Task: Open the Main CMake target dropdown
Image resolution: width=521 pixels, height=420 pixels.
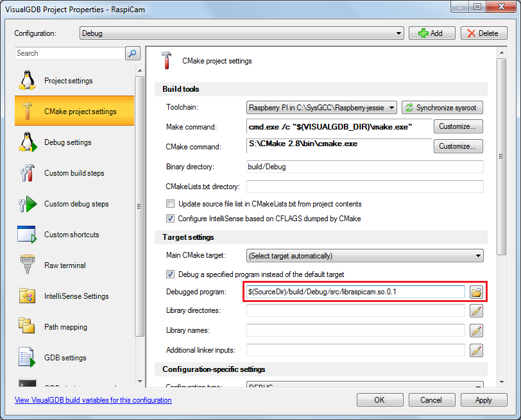Action: coord(365,256)
